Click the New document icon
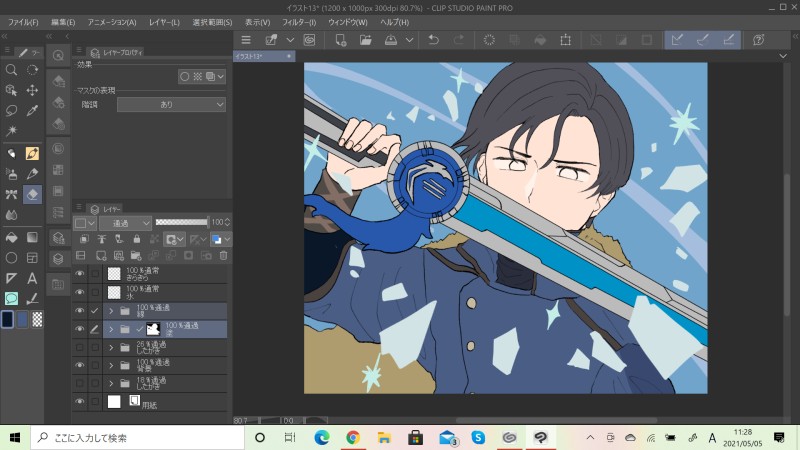Screen dimensions: 800x450 point(341,40)
